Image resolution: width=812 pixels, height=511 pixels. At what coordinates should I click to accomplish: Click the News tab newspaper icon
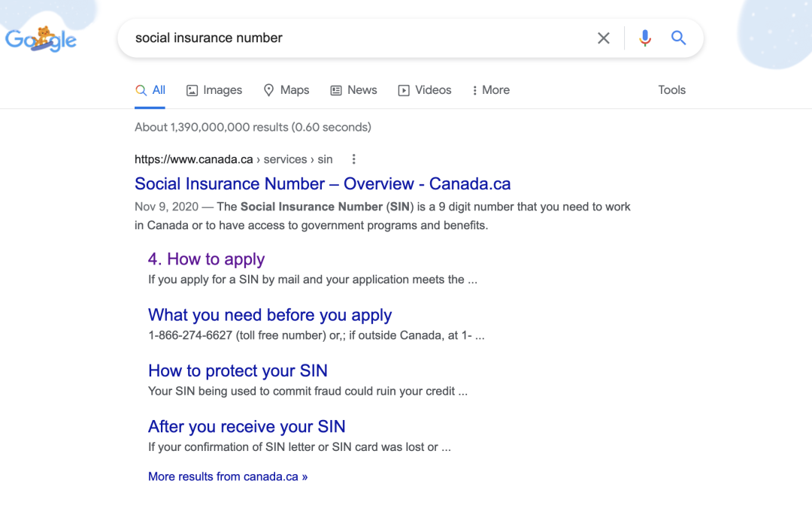click(336, 91)
